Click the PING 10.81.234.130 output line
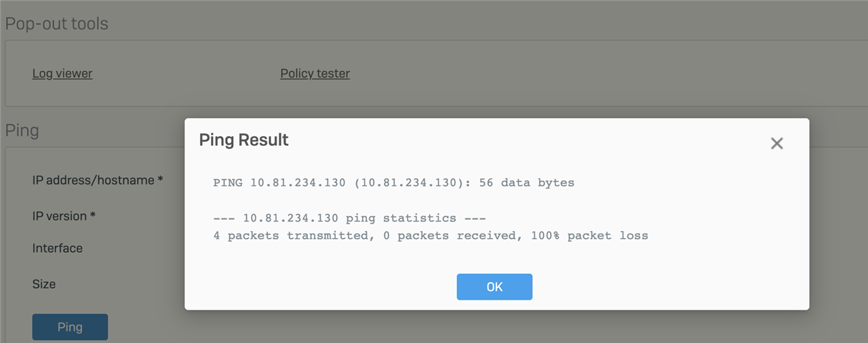The height and width of the screenshot is (343, 868). pos(393,183)
